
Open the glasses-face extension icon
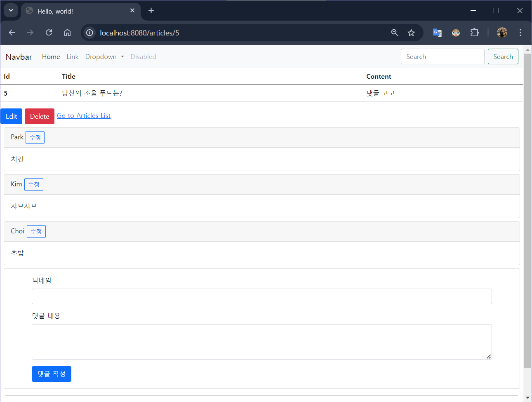tap(456, 33)
